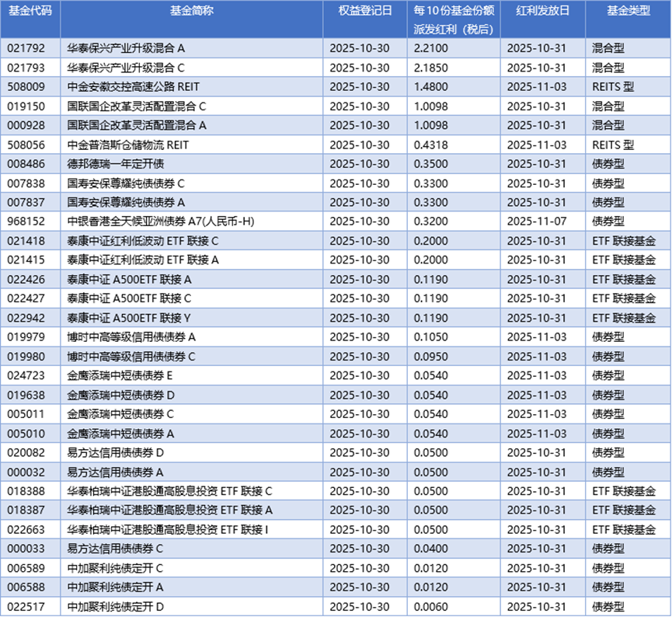The height and width of the screenshot is (617, 672).
Task: Click fund code 019638
Action: [26, 396]
